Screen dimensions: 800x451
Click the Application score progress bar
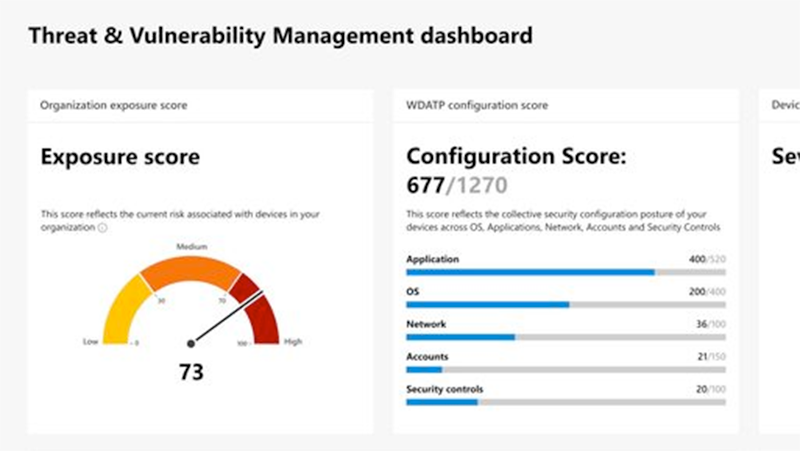point(566,272)
